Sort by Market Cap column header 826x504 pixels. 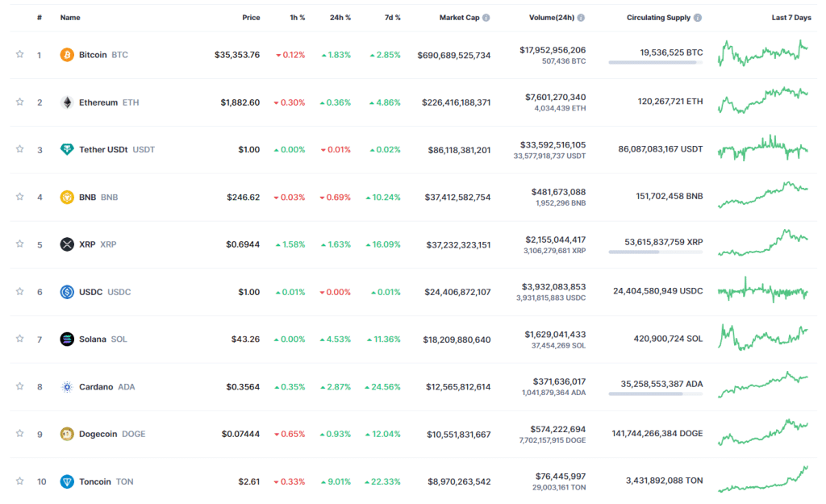click(x=459, y=18)
